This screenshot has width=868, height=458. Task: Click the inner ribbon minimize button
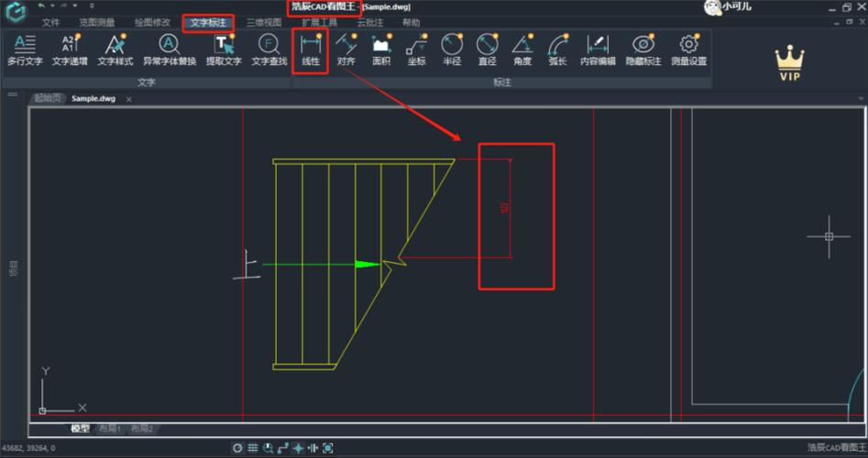(x=838, y=22)
